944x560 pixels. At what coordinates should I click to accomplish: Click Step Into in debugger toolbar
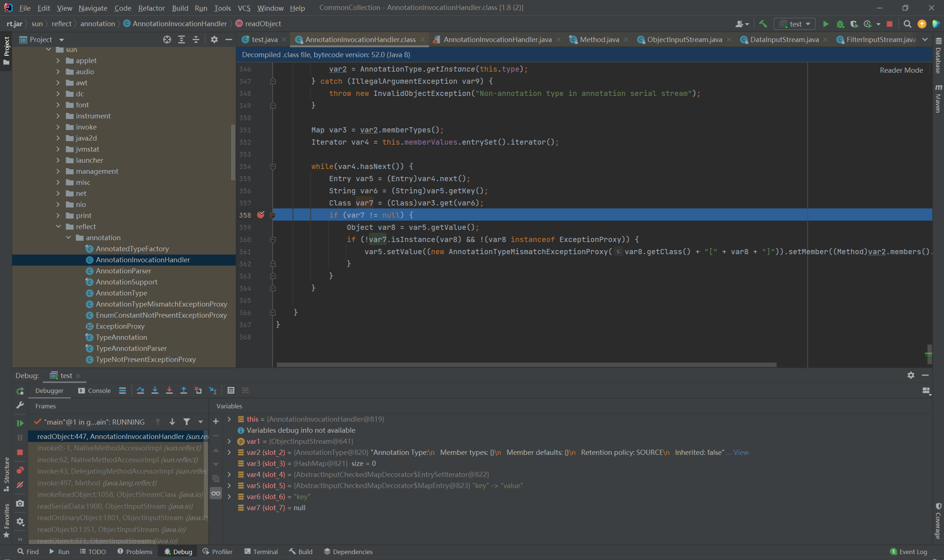pyautogui.click(x=155, y=391)
